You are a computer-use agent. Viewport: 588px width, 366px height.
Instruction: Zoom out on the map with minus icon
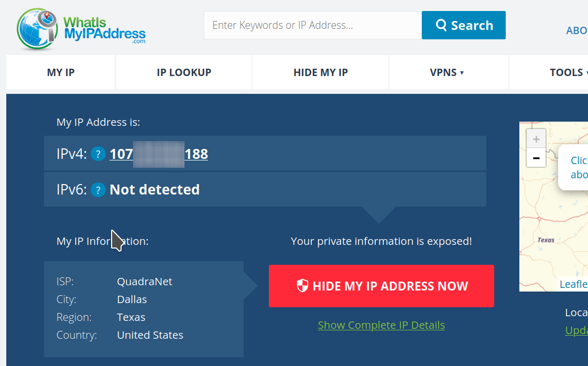[x=536, y=157]
